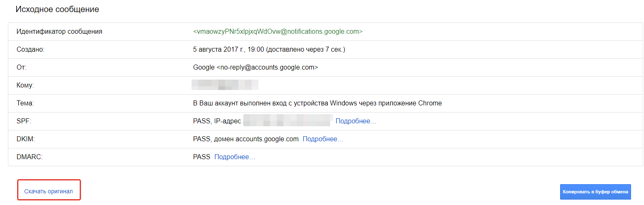Open "Подробнее…" link in DKIM row
Screen dimensions: 644x205
click(x=323, y=139)
